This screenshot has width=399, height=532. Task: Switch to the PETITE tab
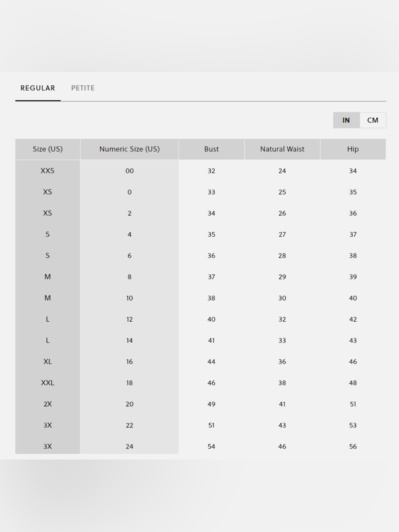pos(83,88)
